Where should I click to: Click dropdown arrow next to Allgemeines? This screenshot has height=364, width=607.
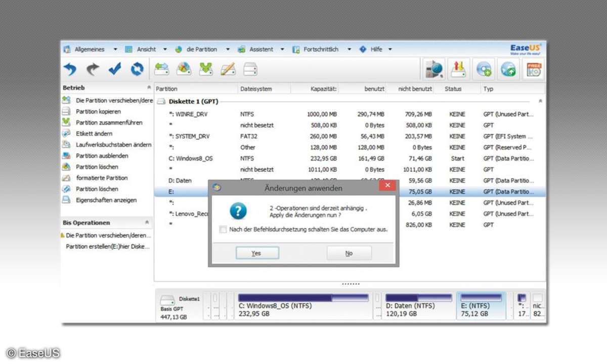[115, 50]
